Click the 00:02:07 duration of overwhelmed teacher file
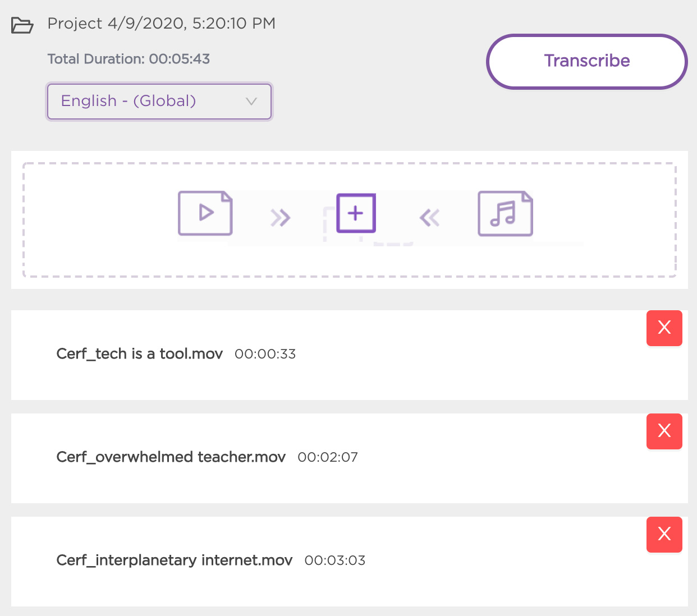This screenshot has height=616, width=697. [x=328, y=457]
